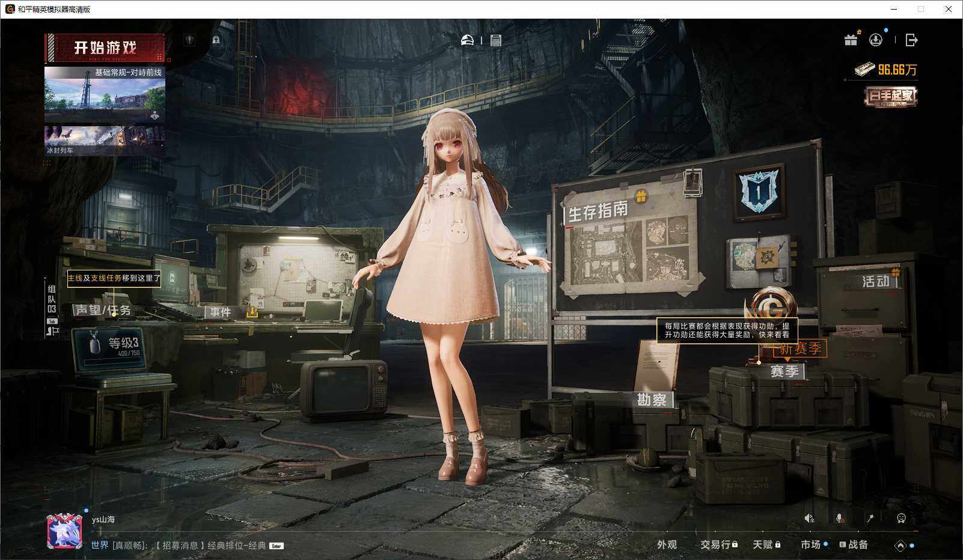963x560 pixels.
Task: Click the 96.66万 cash balance
Action: click(887, 70)
